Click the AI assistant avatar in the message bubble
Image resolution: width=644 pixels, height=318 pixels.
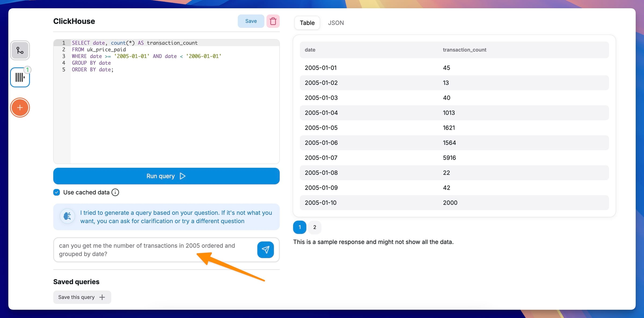point(67,216)
